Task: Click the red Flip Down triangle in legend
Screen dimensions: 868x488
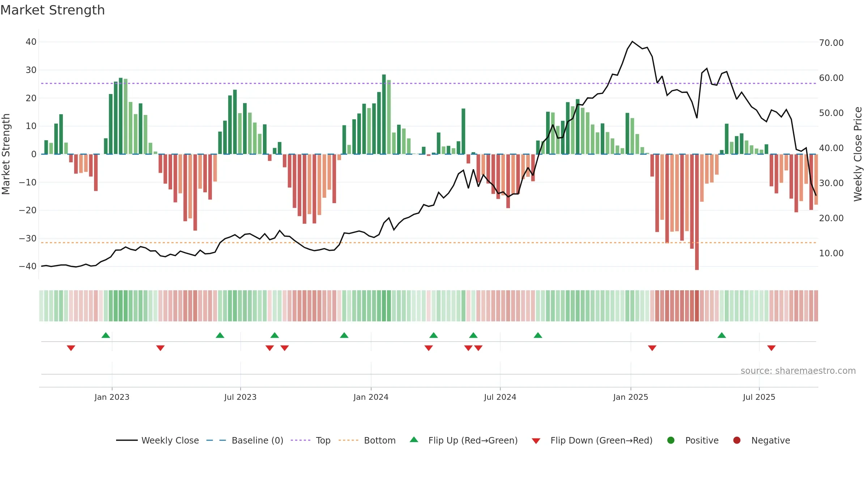Action: pyautogui.click(x=536, y=441)
